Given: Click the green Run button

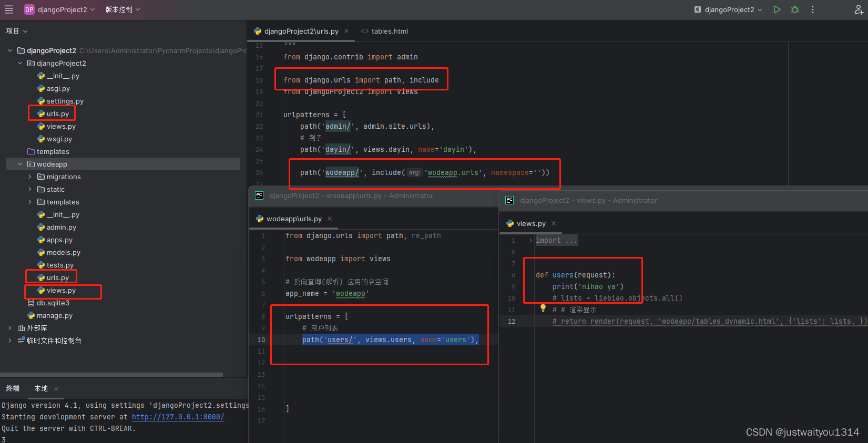Looking at the screenshot, I should (777, 9).
